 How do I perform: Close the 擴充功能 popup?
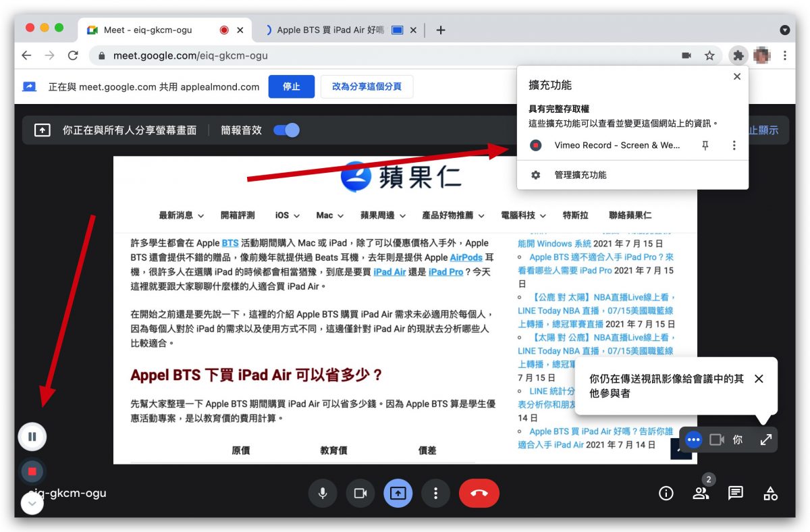point(737,76)
